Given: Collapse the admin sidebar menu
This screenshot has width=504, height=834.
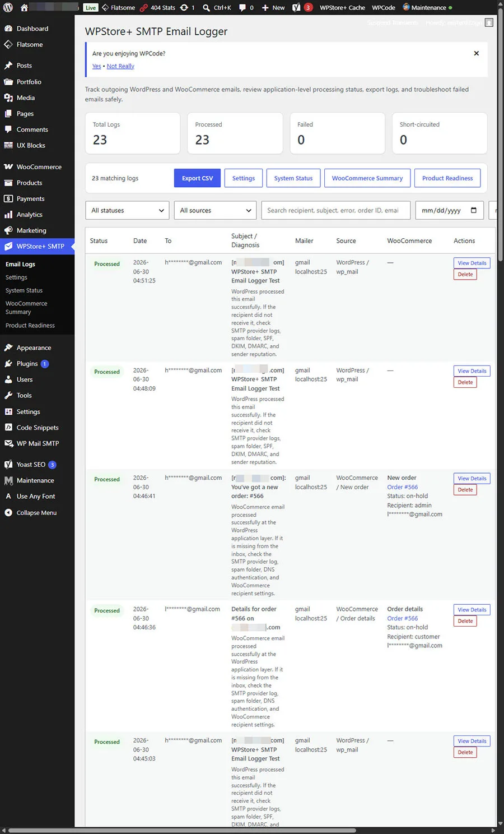Looking at the screenshot, I should [36, 513].
